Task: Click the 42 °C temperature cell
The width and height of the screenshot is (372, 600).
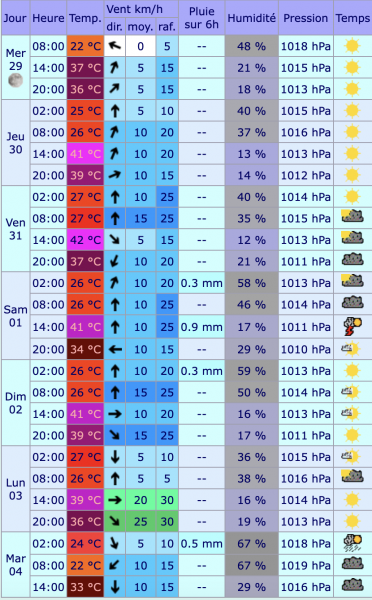Action: [x=85, y=240]
